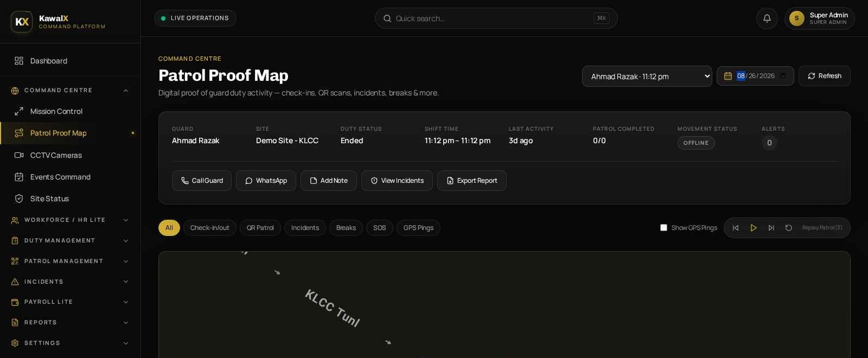Screen dimensions: 868x358
Task: Select the Breaks filter tab
Action: click(346, 228)
